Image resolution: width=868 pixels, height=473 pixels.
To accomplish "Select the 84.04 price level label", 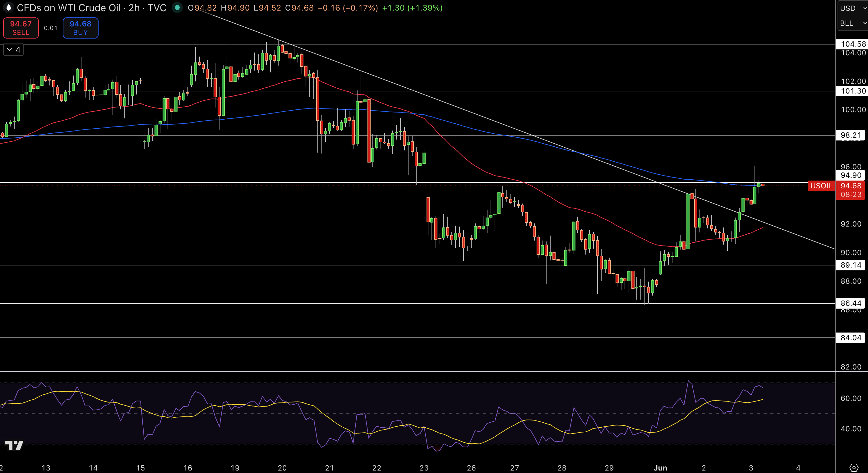I will pos(851,338).
